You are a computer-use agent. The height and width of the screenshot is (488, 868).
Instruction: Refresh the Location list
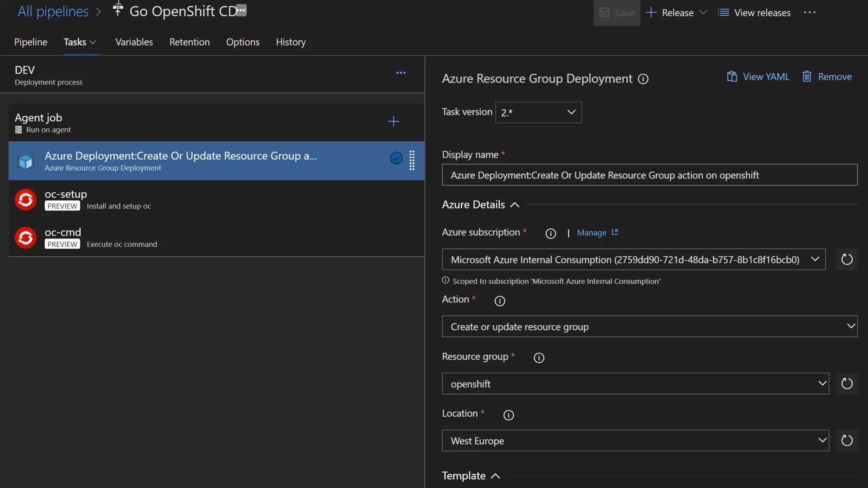click(846, 441)
